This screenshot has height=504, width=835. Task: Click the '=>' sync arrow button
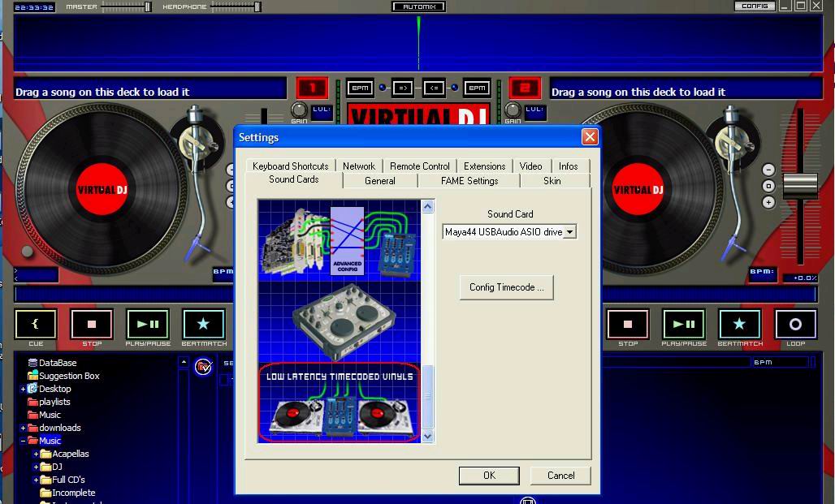[x=403, y=88]
